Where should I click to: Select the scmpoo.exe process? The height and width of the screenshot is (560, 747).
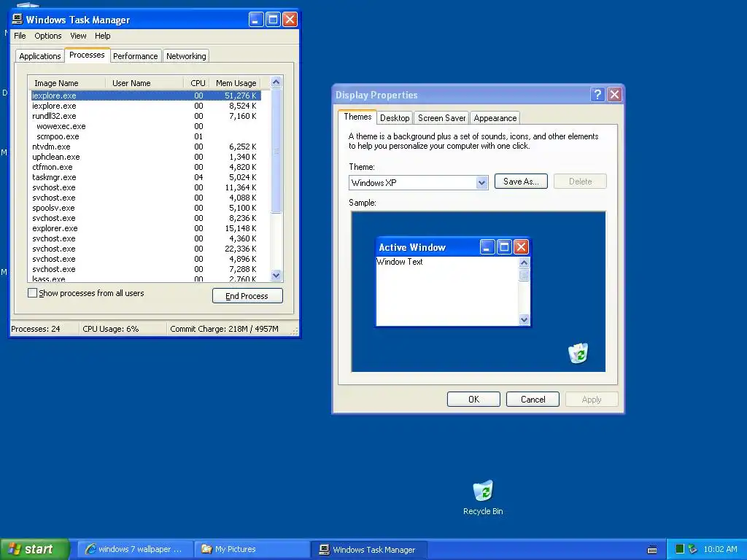(145, 136)
